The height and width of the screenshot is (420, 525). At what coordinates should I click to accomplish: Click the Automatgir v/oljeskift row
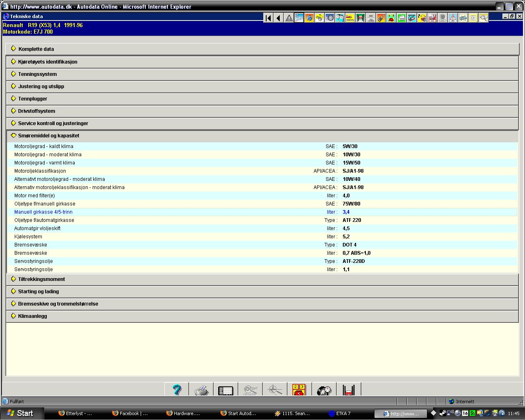(x=262, y=228)
